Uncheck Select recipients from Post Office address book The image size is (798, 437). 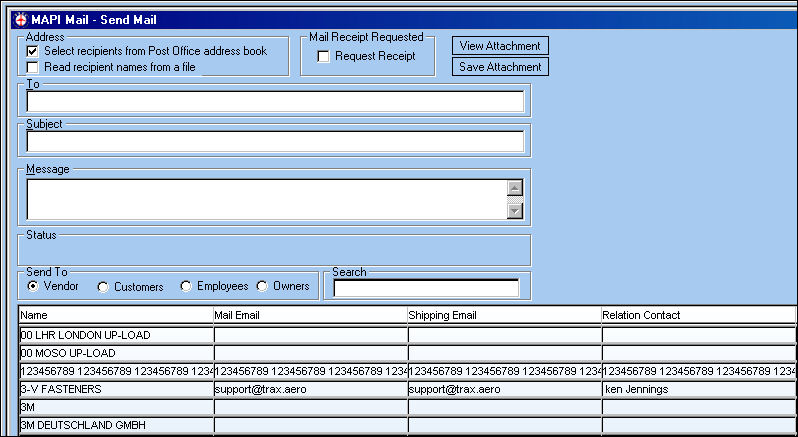click(x=33, y=51)
